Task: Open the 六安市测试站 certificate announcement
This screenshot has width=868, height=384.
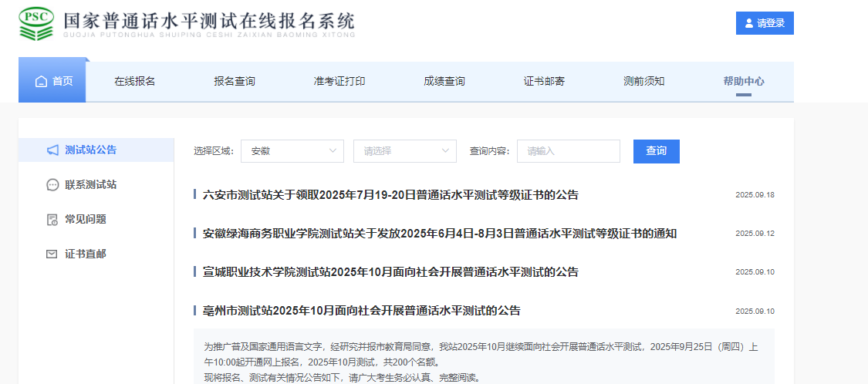Action: coord(390,195)
